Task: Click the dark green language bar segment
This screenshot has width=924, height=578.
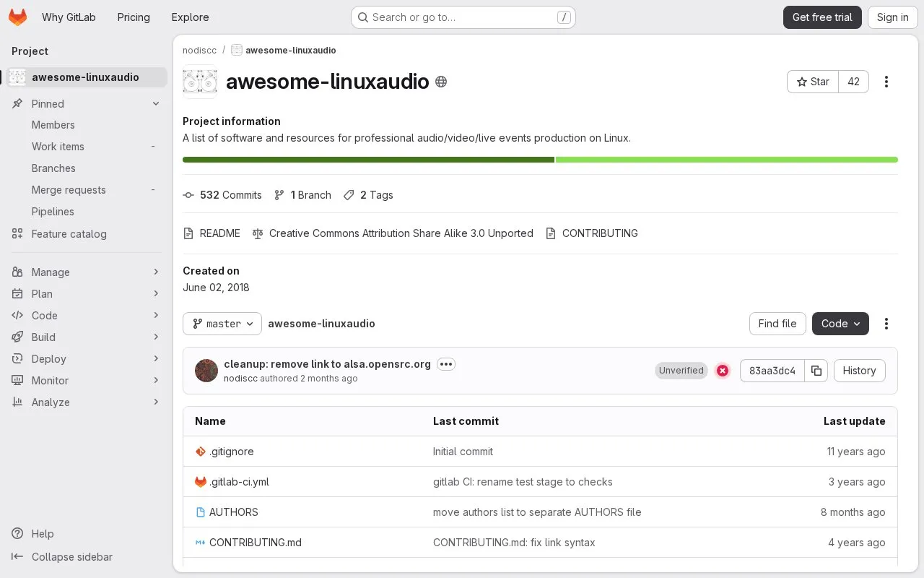Action: 368,160
